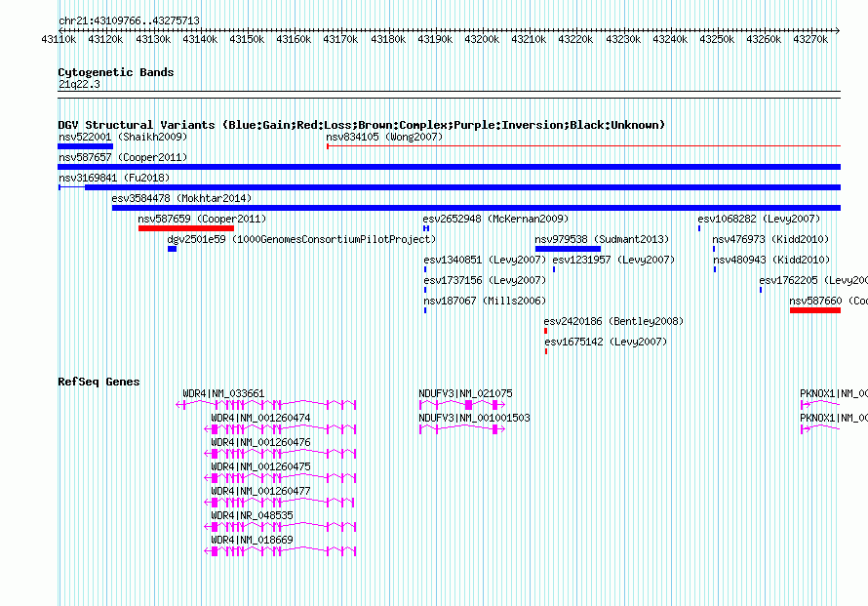Select nsv480943 (Kidd2010) label

click(x=771, y=260)
